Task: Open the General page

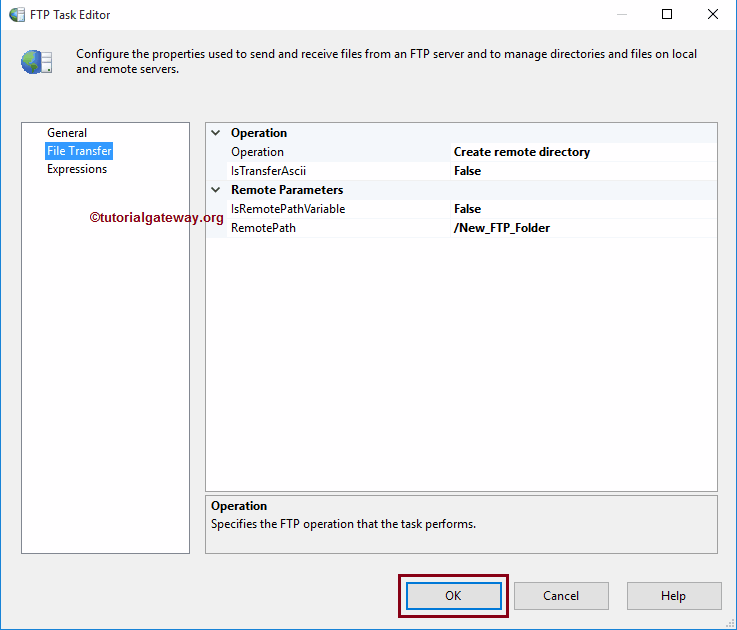Action: (x=67, y=133)
